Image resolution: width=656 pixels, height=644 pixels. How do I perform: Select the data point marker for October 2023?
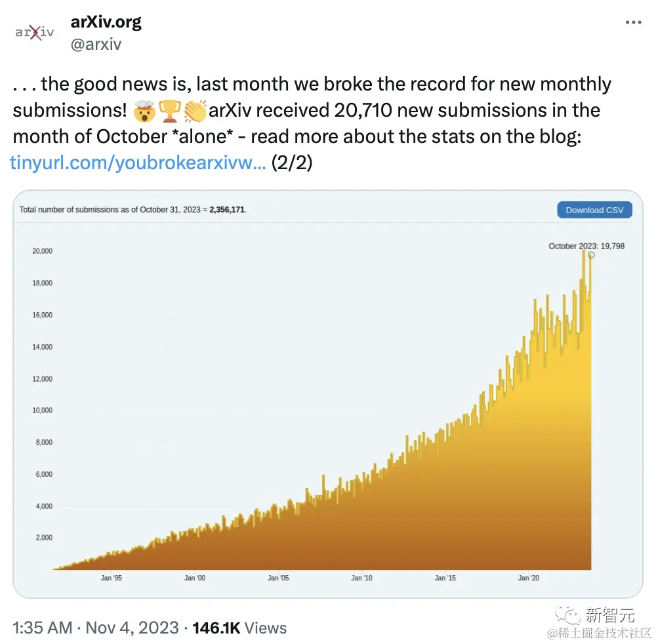point(590,256)
